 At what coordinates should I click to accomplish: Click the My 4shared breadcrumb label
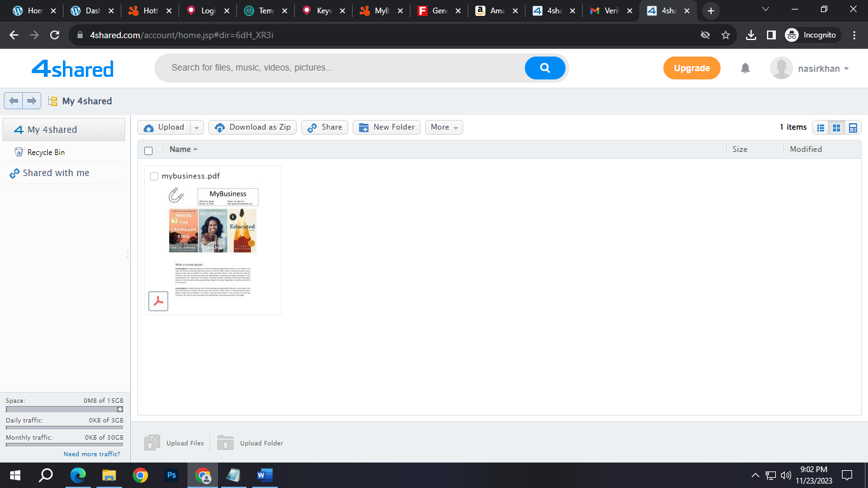[x=87, y=101]
